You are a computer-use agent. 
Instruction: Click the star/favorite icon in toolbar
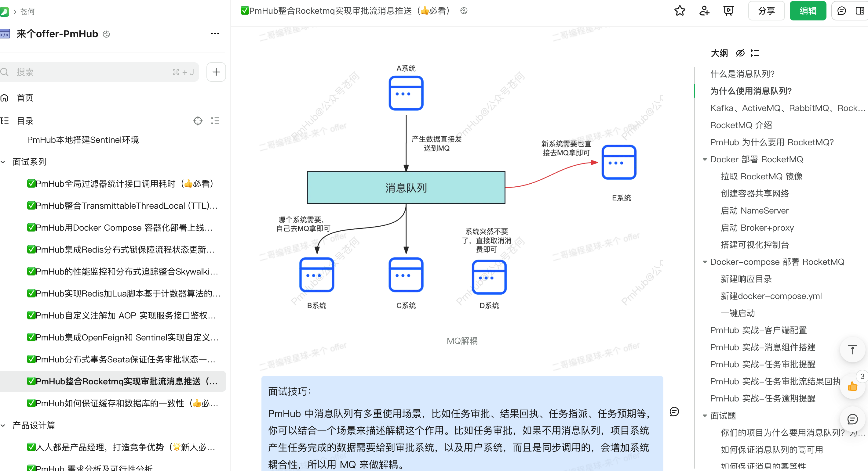(679, 10)
